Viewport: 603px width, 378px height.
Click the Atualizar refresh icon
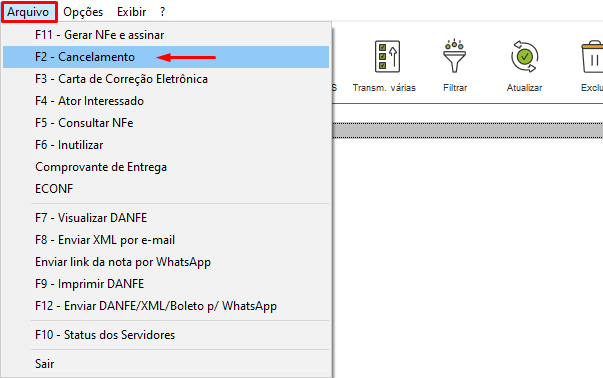click(525, 57)
